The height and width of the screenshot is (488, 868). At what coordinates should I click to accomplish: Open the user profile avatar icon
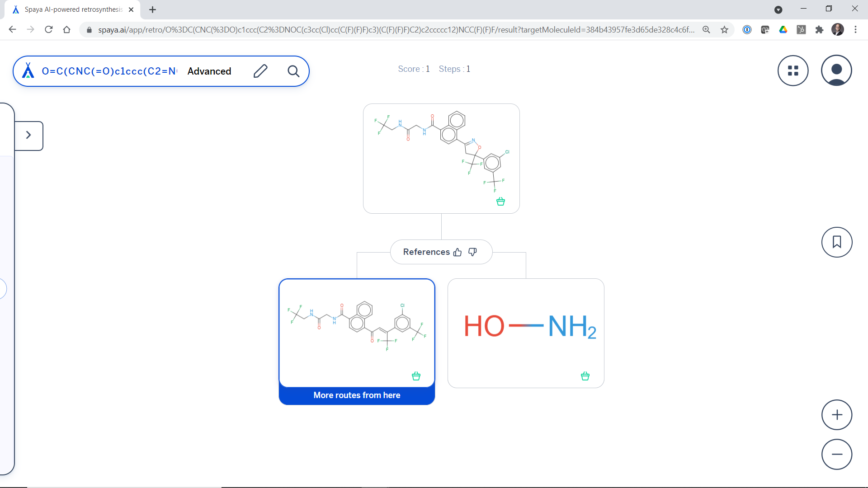(836, 70)
